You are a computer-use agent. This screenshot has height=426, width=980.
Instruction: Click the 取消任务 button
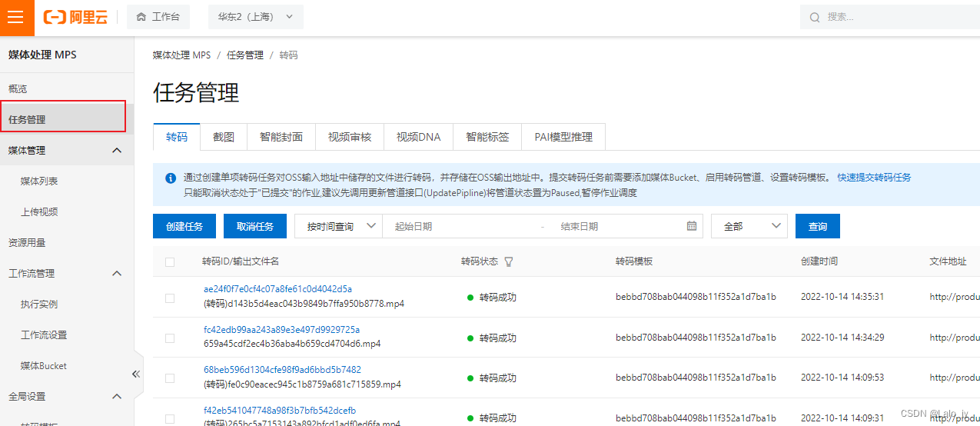tap(255, 226)
